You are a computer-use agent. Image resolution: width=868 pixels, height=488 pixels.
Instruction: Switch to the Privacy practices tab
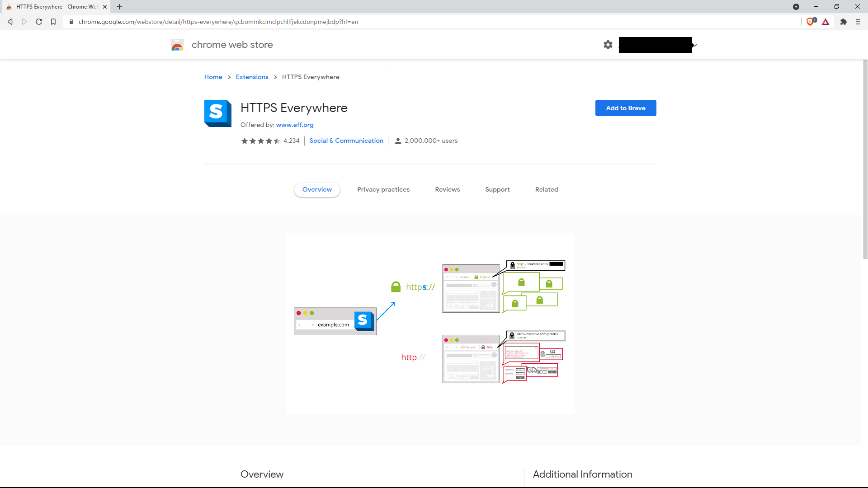tap(383, 189)
